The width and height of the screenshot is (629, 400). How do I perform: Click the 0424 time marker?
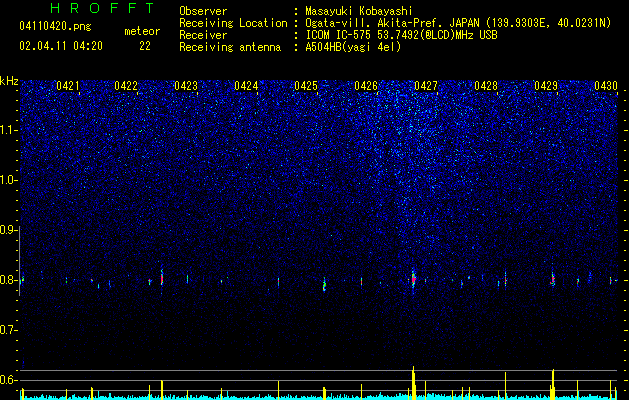tap(246, 86)
